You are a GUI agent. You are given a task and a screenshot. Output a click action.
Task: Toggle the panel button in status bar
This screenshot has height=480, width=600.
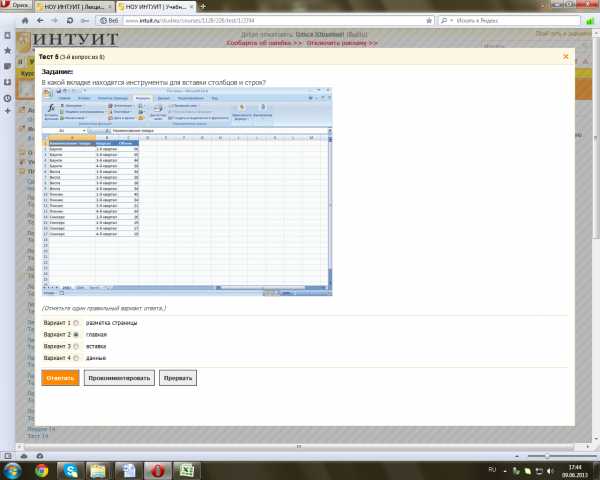[x=8, y=456]
